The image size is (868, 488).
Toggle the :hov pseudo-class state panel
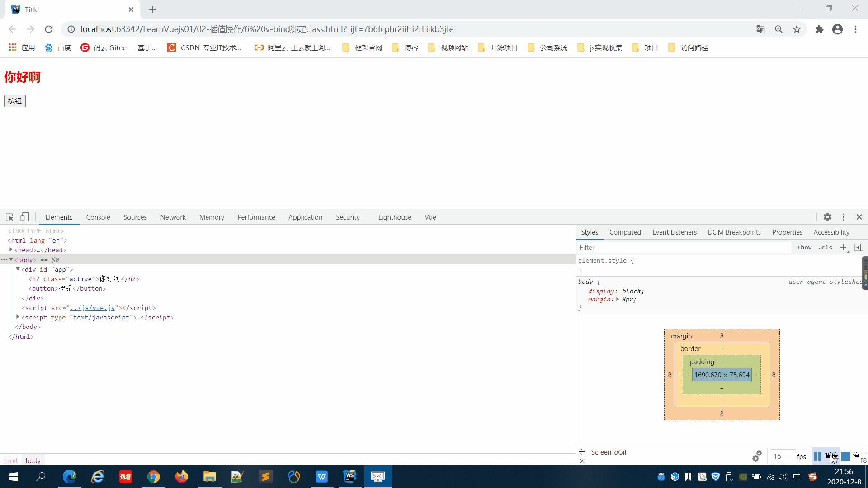pyautogui.click(x=805, y=247)
